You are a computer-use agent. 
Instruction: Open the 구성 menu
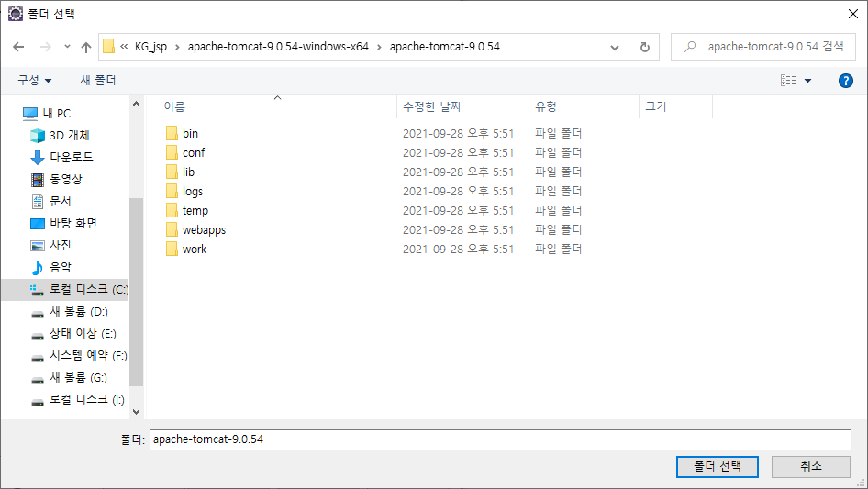[x=34, y=81]
